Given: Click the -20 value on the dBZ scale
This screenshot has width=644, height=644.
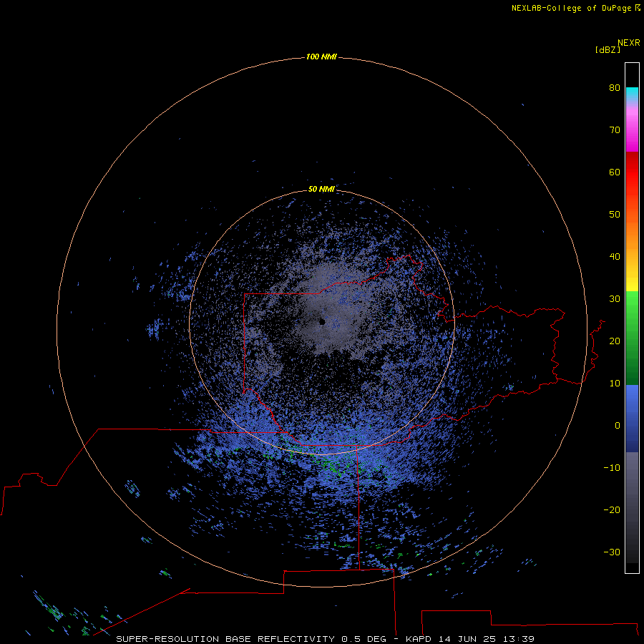Looking at the screenshot, I should [x=612, y=509].
